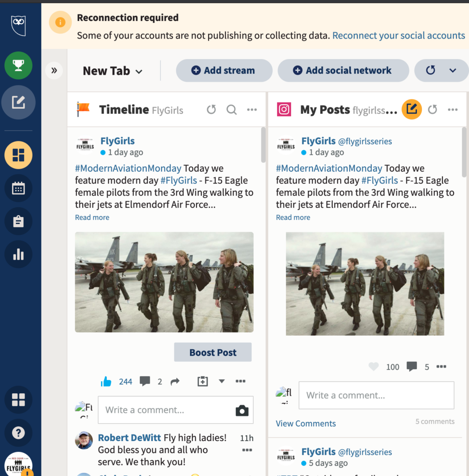
Task: Click the Add stream button
Action: click(224, 71)
